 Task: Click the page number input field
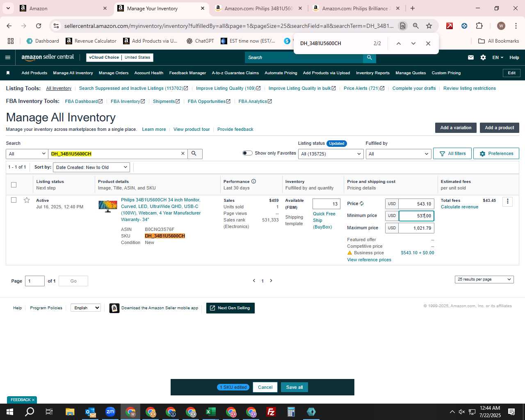pyautogui.click(x=35, y=281)
